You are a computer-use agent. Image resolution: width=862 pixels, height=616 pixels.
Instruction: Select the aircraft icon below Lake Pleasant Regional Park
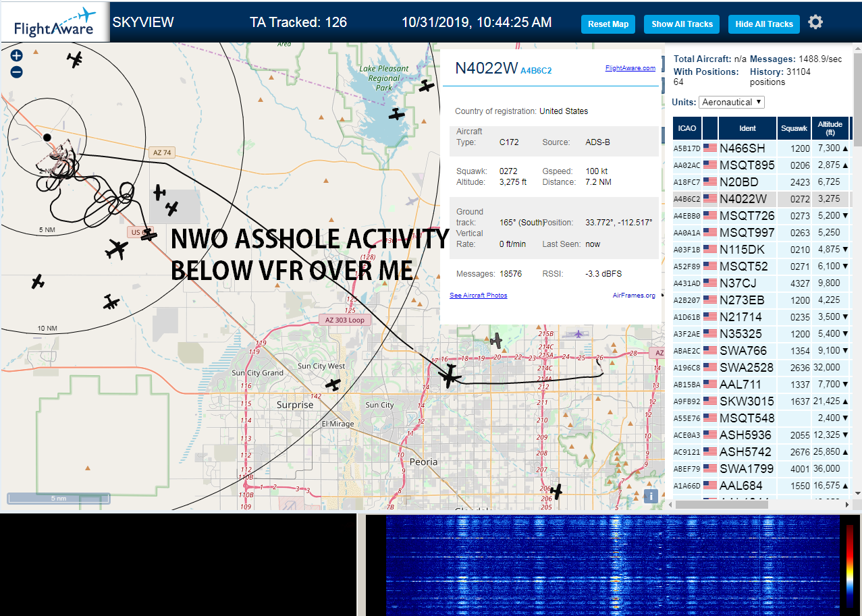tap(397, 115)
